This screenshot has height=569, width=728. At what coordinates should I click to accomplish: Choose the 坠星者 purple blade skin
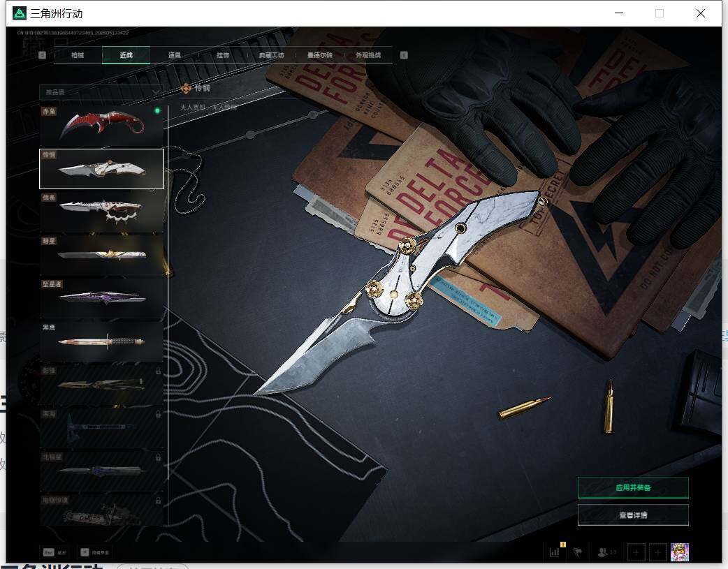102,298
